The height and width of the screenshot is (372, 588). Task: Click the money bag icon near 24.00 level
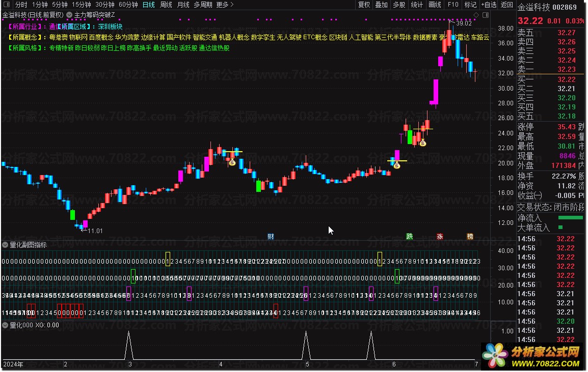pos(422,142)
